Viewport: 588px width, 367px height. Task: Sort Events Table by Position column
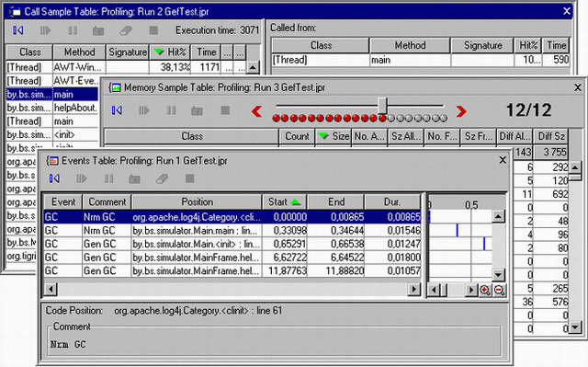(x=197, y=201)
